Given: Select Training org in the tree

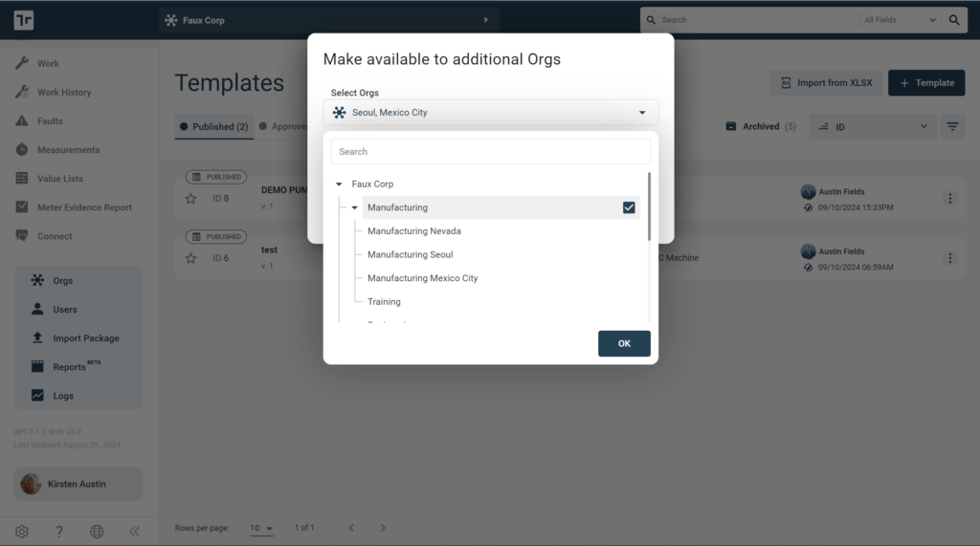Looking at the screenshot, I should pos(384,302).
